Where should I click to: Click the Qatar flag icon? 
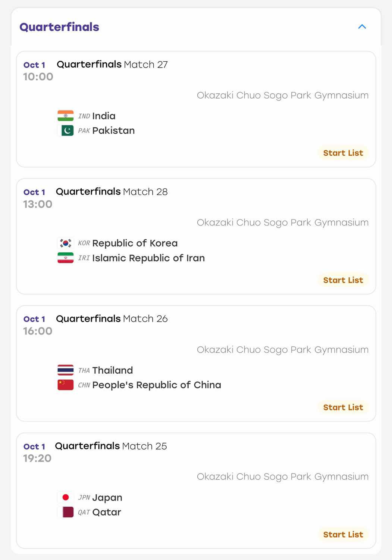point(66,512)
